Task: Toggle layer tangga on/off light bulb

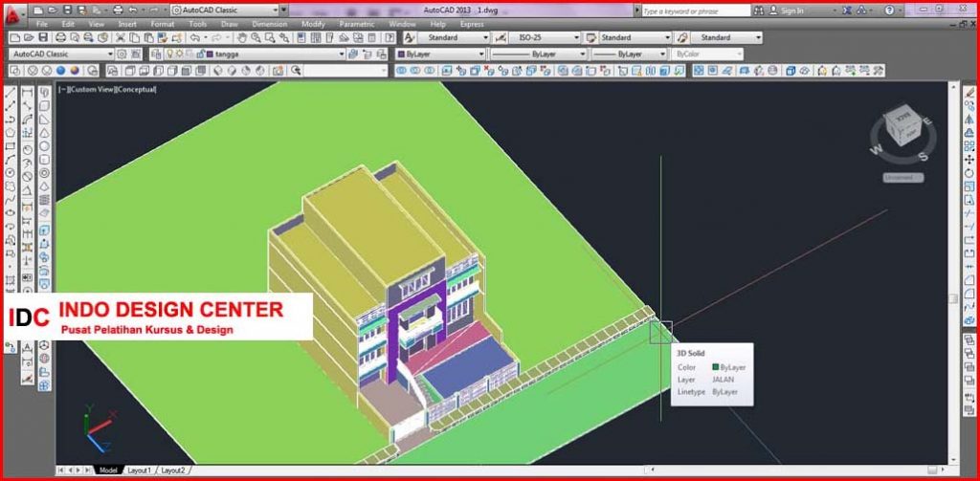Action: tap(169, 55)
